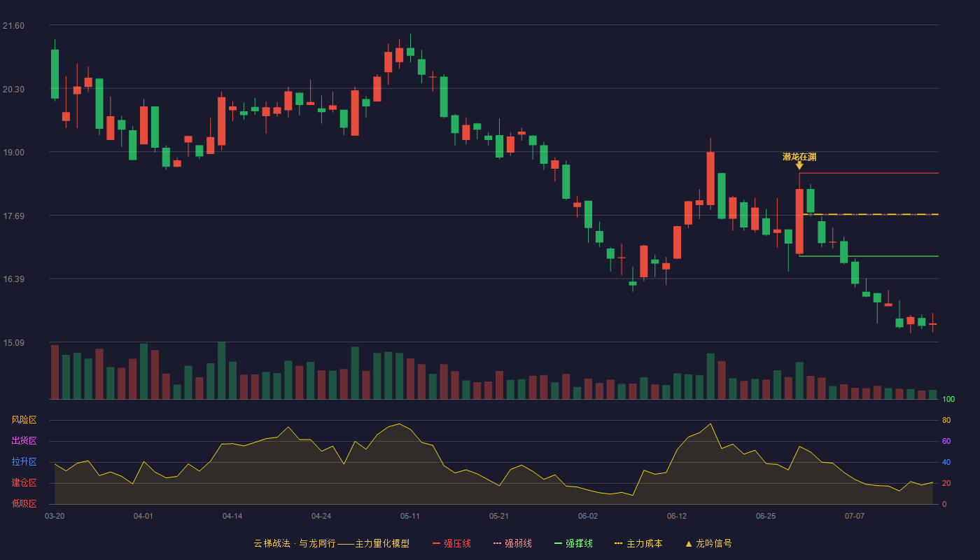Toggle the 强弱线 legend item
The height and width of the screenshot is (560, 980).
point(512,543)
